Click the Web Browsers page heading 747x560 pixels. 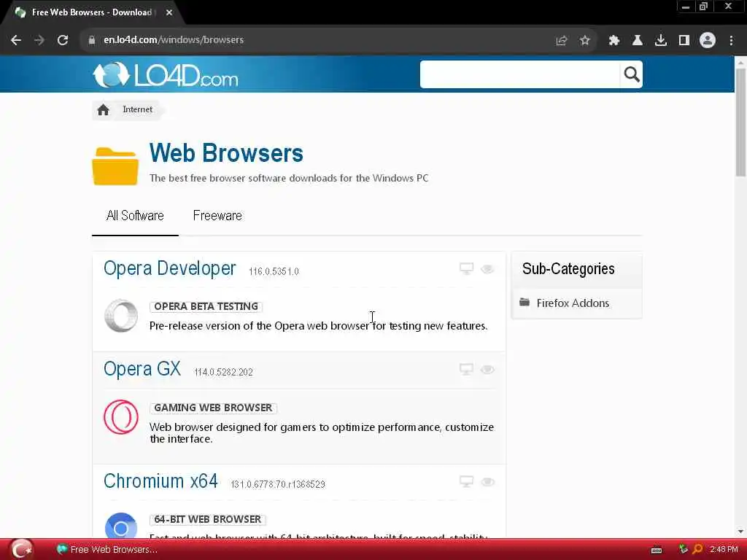(x=226, y=153)
